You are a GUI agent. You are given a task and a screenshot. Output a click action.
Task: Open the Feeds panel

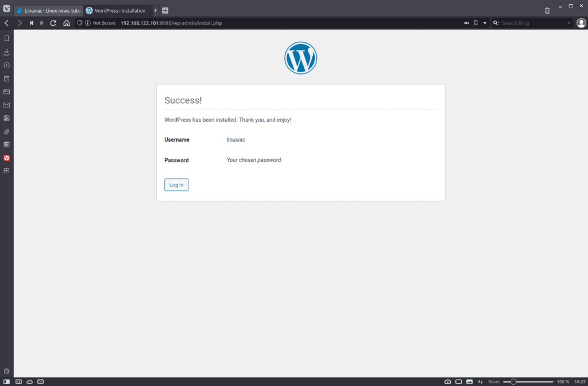tap(6, 118)
